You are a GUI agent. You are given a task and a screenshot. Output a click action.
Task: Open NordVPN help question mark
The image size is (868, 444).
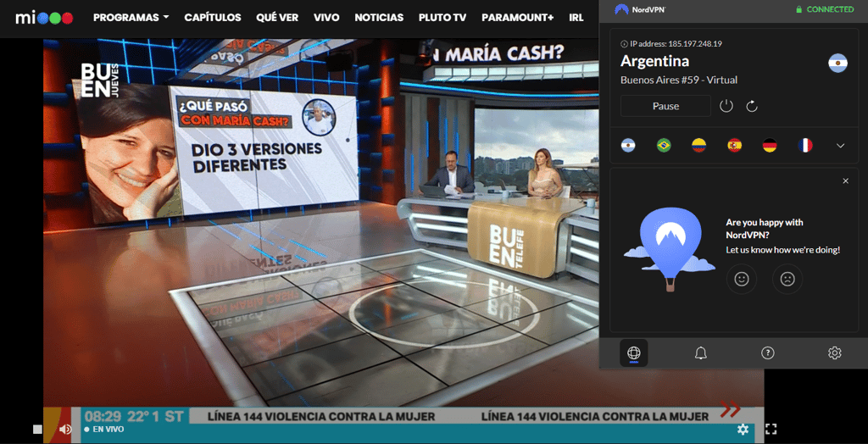click(768, 353)
